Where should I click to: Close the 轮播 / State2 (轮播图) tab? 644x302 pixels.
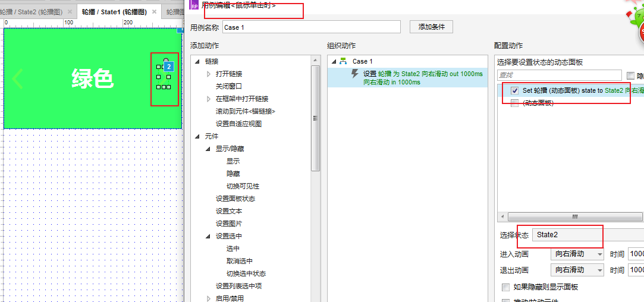point(70,11)
